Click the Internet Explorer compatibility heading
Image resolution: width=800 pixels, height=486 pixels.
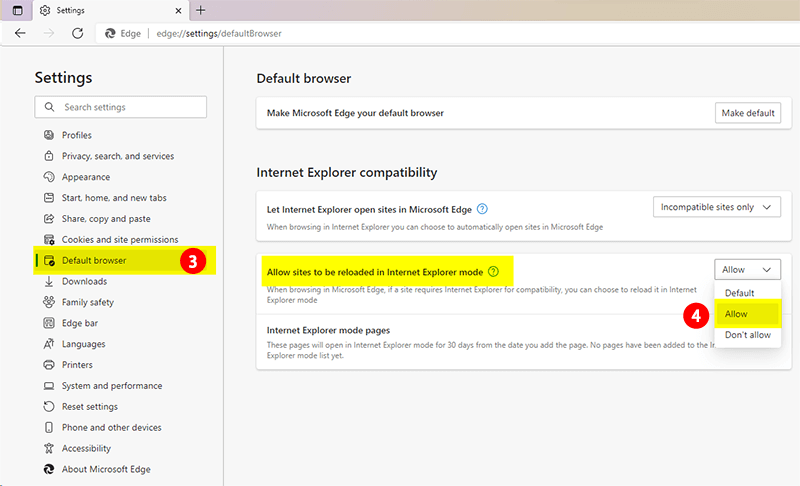[x=347, y=173]
